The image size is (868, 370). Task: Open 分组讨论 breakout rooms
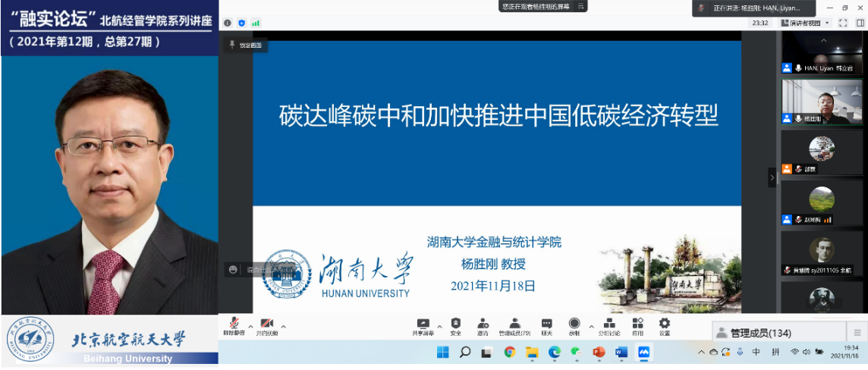(x=609, y=325)
